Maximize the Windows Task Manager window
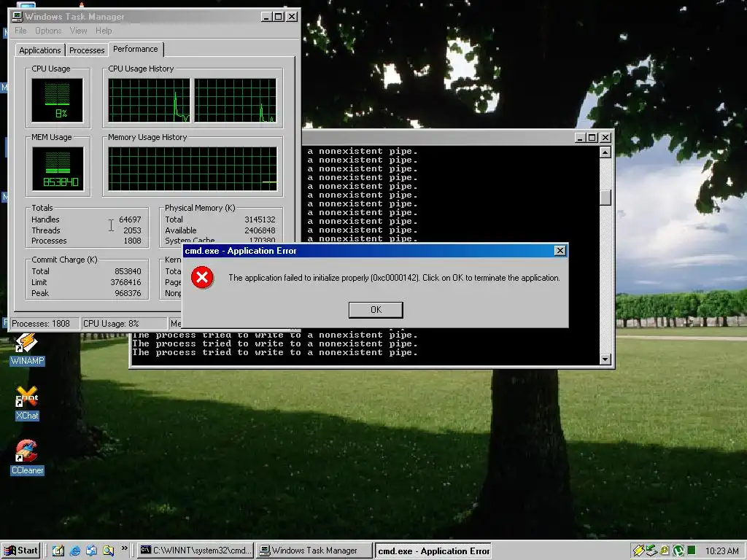This screenshot has width=747, height=560. point(279,17)
